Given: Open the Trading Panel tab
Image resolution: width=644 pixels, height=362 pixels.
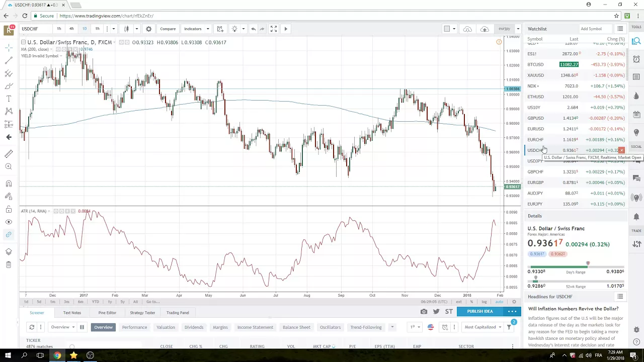Looking at the screenshot, I should tap(178, 313).
